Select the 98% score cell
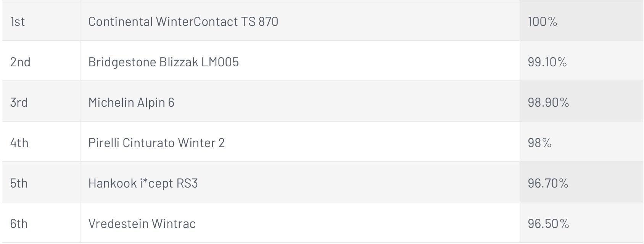644x244 pixels. point(581,142)
